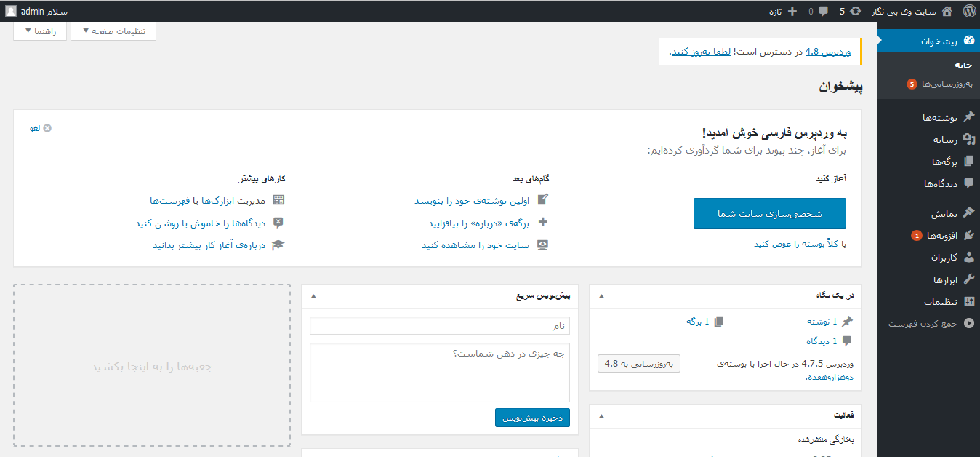Click the page icon beside 1 برگه
Screen dimensions: 980x457
(719, 321)
